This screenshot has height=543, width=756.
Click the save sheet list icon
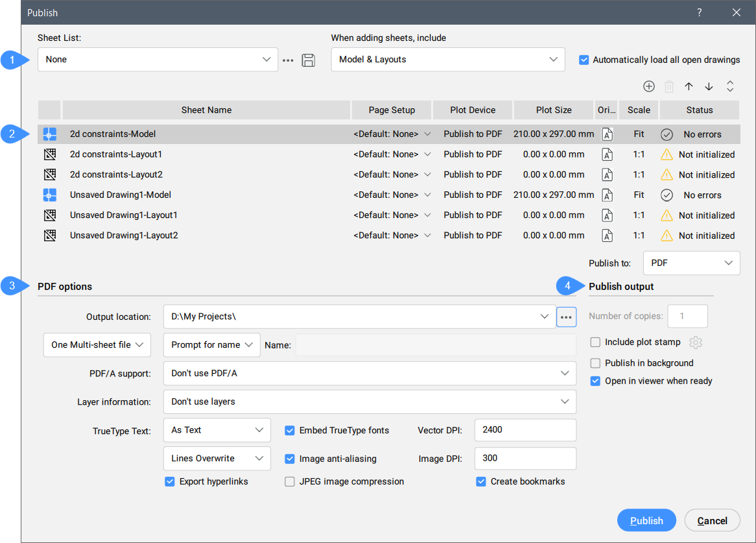tap(309, 60)
